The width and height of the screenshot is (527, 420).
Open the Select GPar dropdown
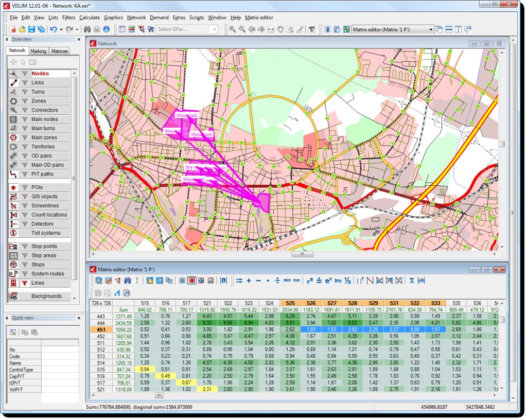click(215, 29)
